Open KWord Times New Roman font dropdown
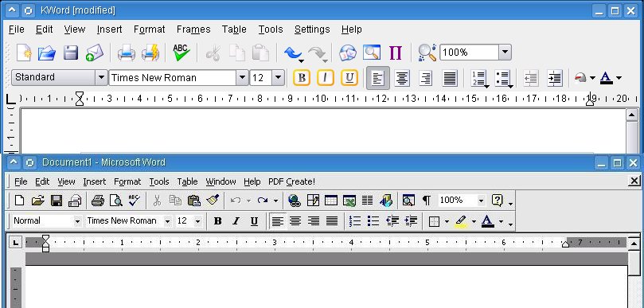This screenshot has width=644, height=308. (x=242, y=78)
